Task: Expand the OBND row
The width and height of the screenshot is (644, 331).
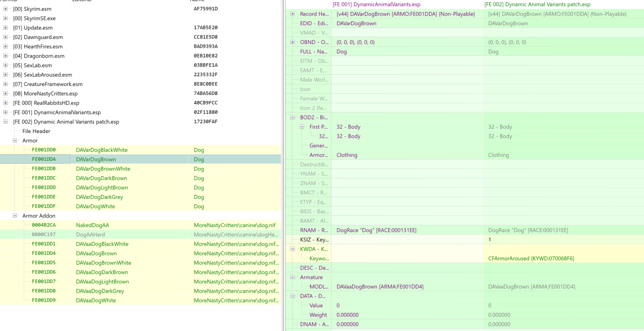Action: click(293, 42)
